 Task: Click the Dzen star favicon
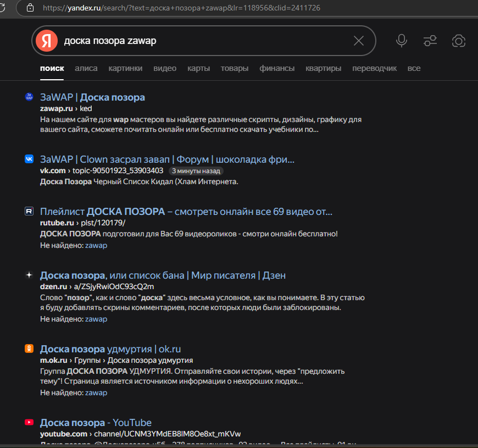pyautogui.click(x=29, y=275)
